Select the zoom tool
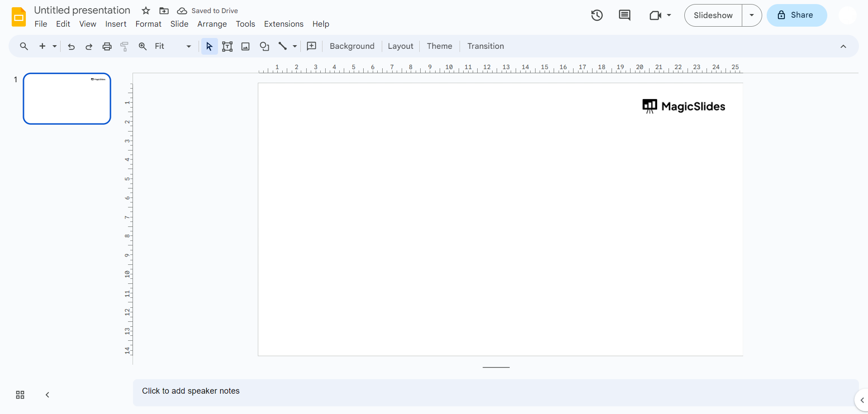Image resolution: width=868 pixels, height=414 pixels. tap(142, 46)
